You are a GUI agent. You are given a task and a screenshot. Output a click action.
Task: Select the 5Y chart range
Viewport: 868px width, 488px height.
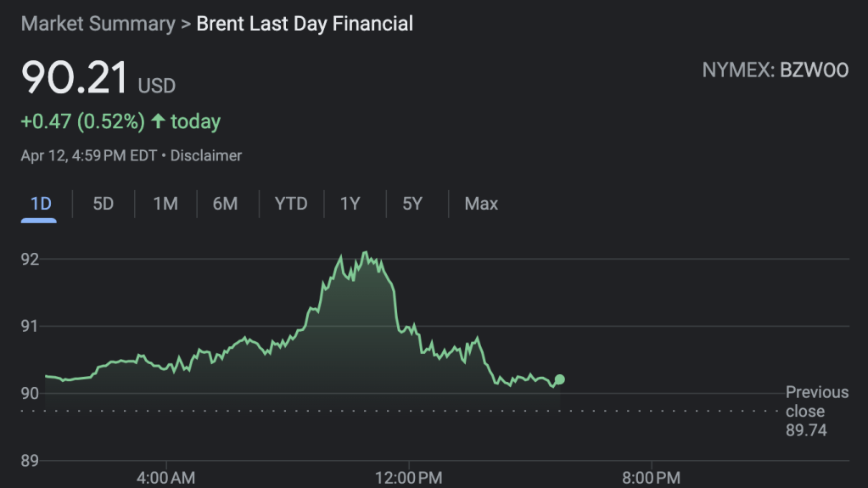(412, 204)
